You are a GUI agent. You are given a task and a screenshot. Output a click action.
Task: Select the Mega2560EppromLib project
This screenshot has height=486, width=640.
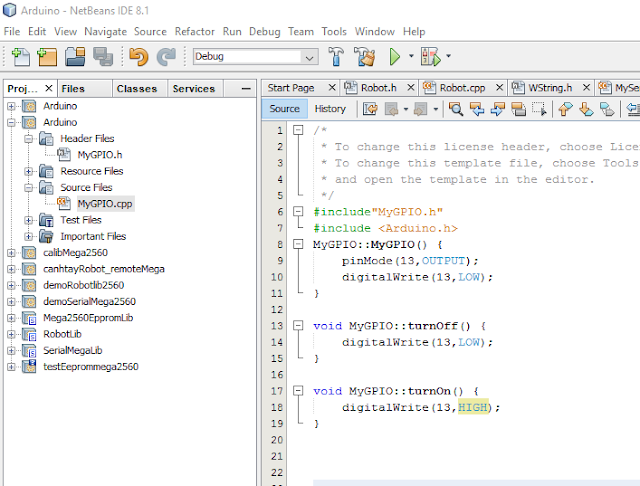pyautogui.click(x=88, y=318)
